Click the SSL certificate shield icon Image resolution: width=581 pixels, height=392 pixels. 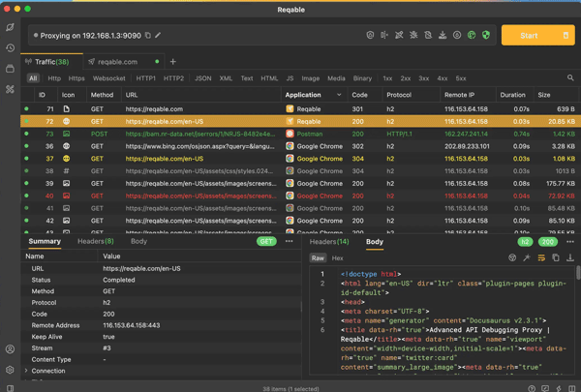point(486,36)
